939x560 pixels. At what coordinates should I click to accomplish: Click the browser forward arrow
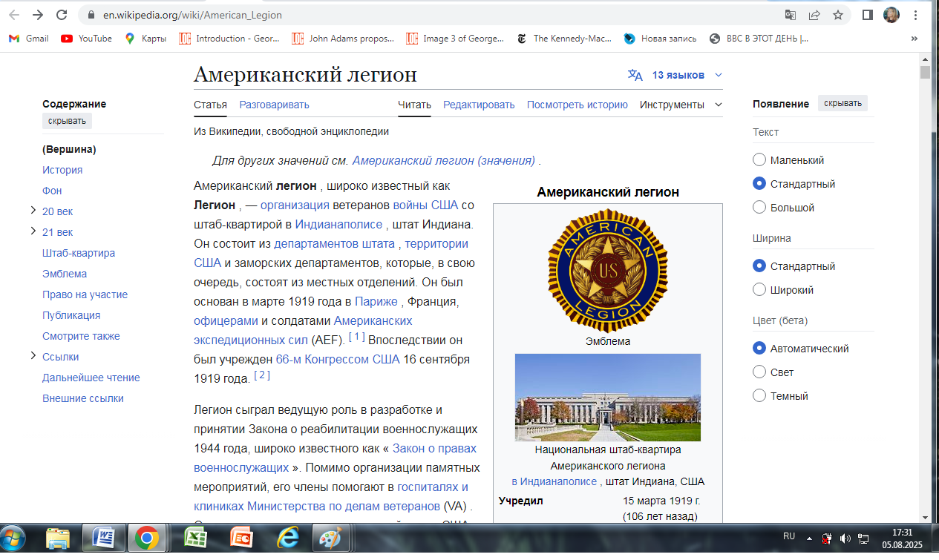pos(37,15)
